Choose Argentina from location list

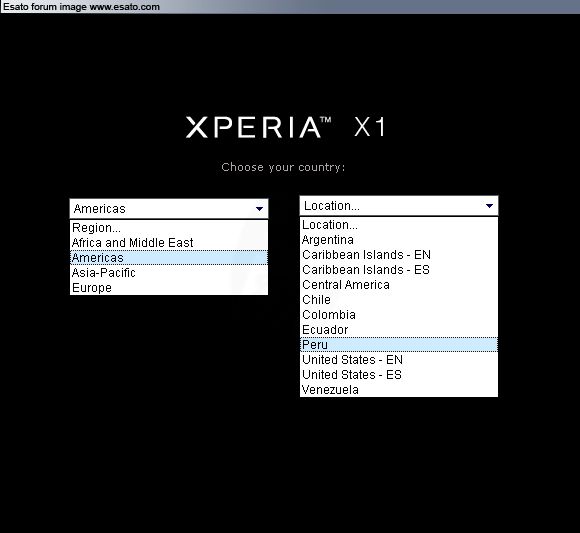[x=399, y=240]
